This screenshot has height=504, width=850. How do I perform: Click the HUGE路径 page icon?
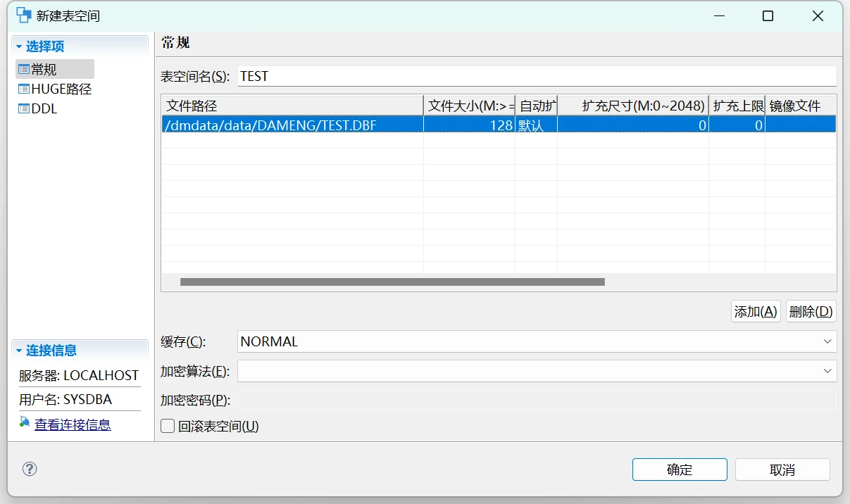coord(24,89)
